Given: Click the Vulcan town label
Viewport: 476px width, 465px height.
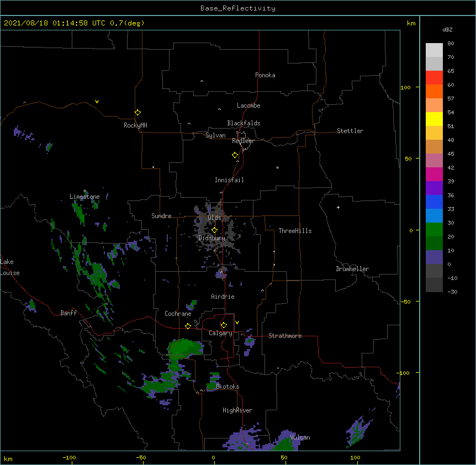Looking at the screenshot, I should [300, 437].
